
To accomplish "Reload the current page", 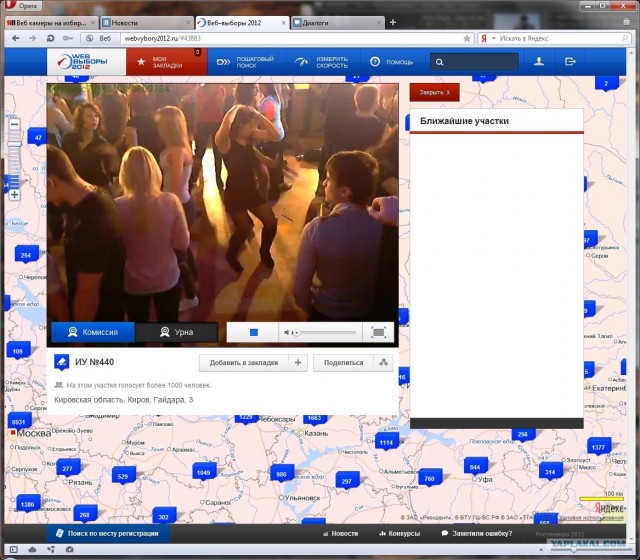I will coord(51,38).
